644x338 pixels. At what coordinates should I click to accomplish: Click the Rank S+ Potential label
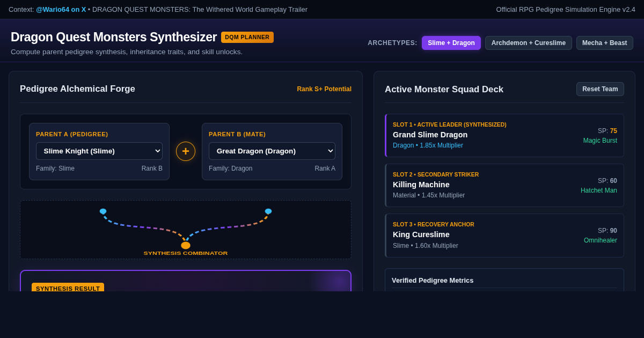[x=324, y=89]
